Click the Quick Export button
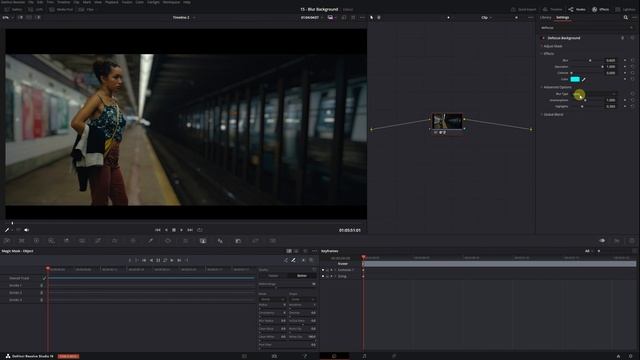This screenshot has width=640, height=360. [x=523, y=9]
